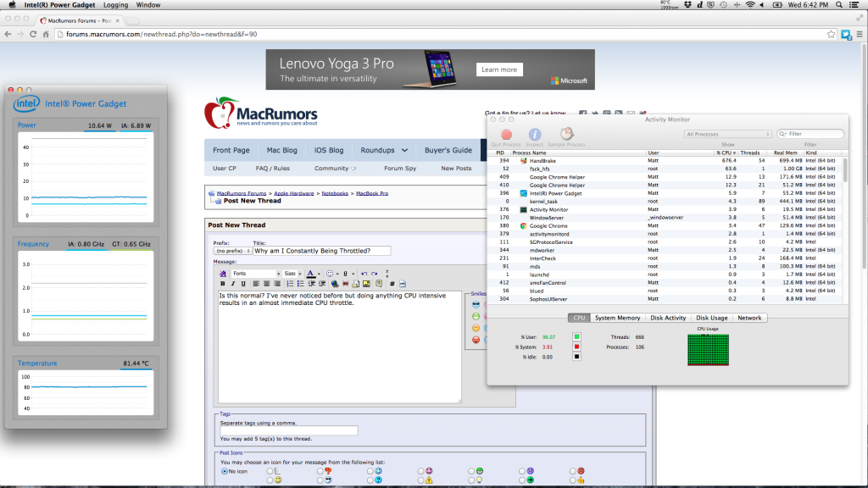Click the thread Title input field
Viewport: 868px width, 488px height.
coord(321,251)
